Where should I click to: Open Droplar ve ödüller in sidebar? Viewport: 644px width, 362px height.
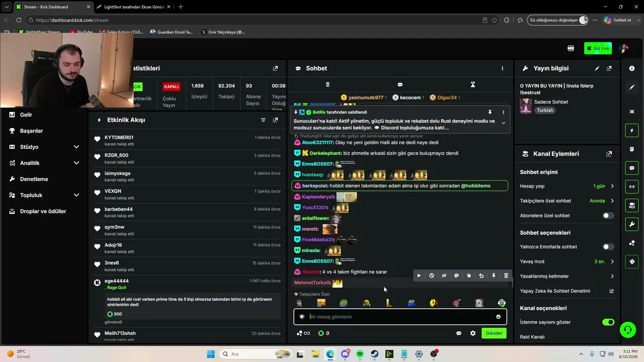[43, 211]
